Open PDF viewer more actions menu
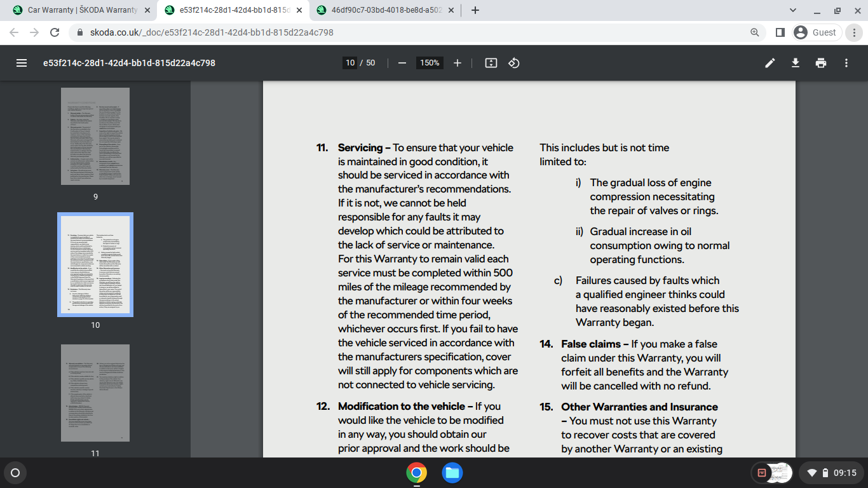 [x=846, y=63]
